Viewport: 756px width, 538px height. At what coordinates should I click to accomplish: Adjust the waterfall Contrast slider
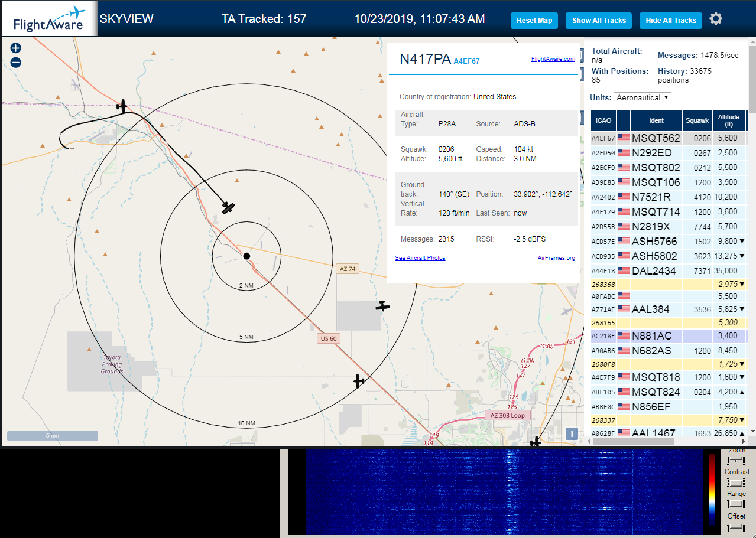(736, 482)
